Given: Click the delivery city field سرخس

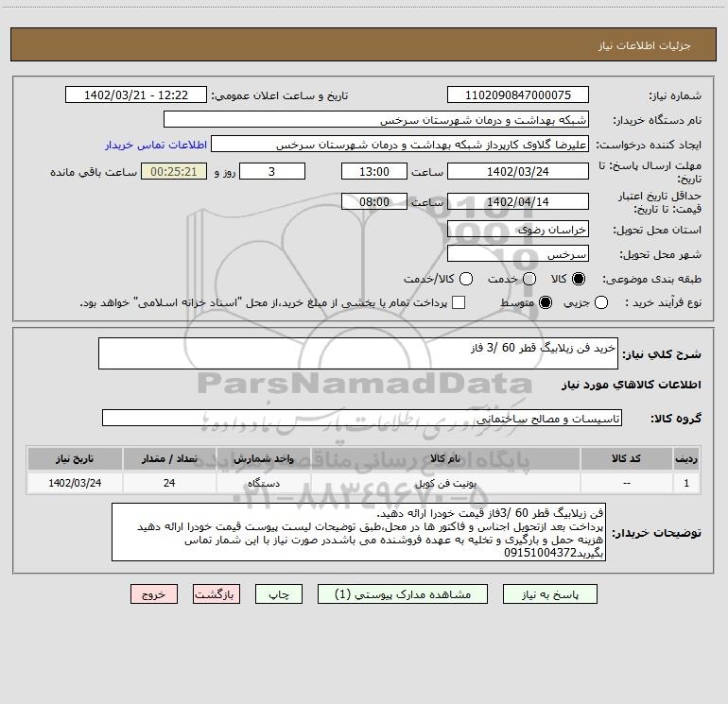Looking at the screenshot, I should point(518,254).
